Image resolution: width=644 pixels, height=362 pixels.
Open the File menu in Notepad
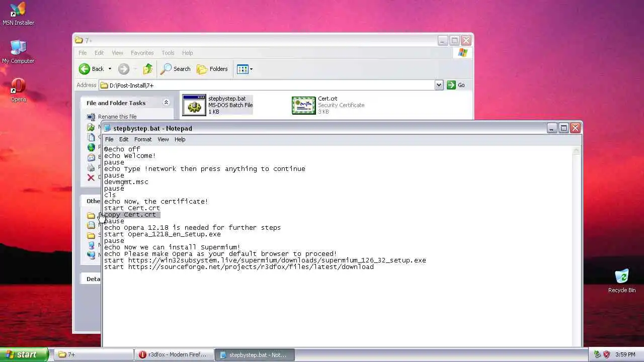point(109,139)
